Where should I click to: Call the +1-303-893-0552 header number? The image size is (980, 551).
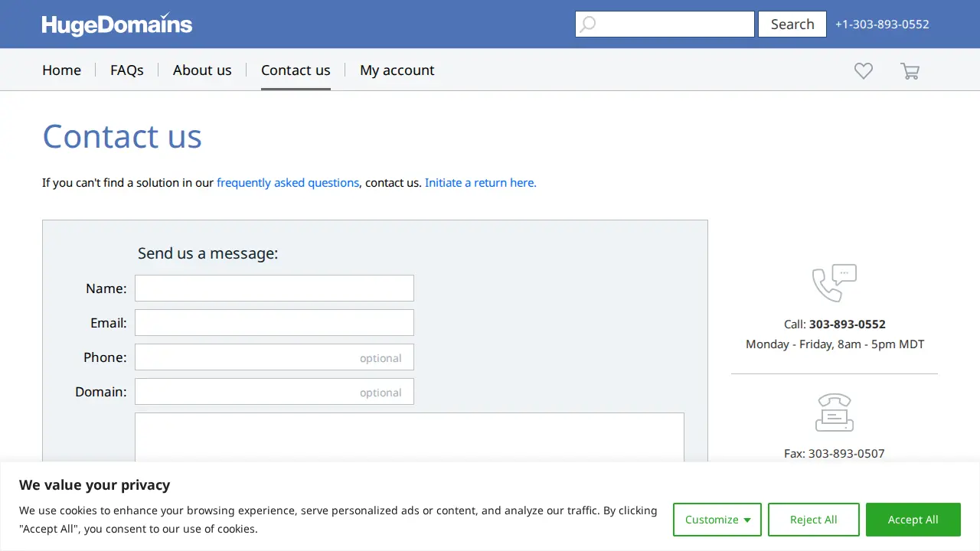pos(882,24)
